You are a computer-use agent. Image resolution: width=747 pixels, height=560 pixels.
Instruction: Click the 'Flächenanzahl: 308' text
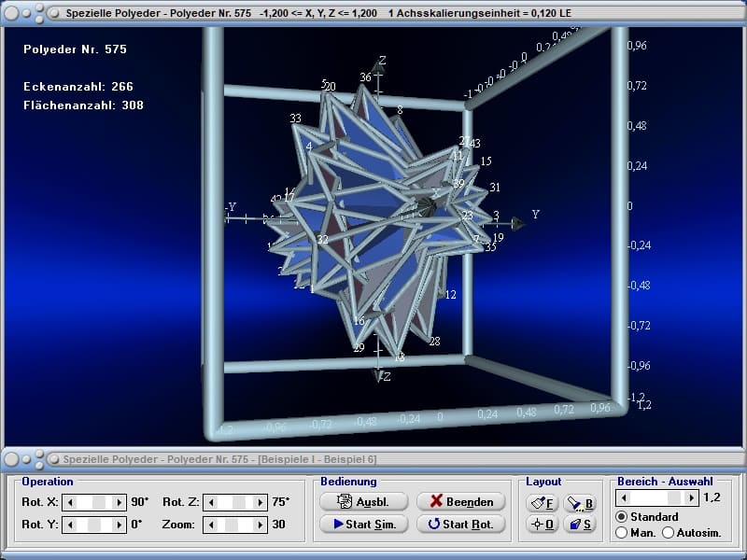(x=83, y=105)
